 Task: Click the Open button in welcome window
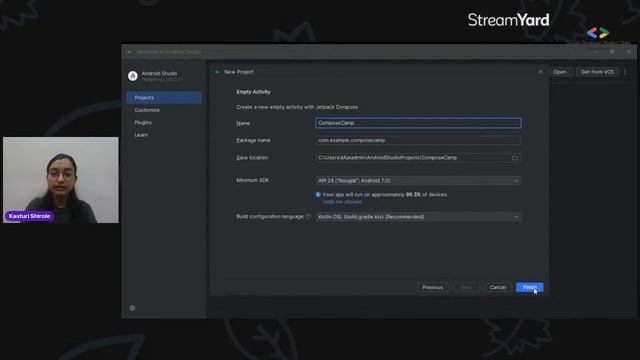tap(560, 72)
